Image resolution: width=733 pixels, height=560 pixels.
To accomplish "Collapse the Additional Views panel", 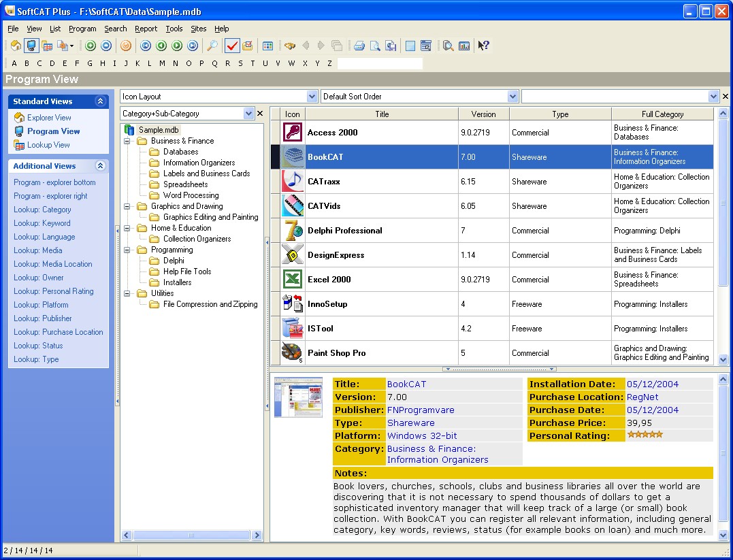I will pos(100,165).
